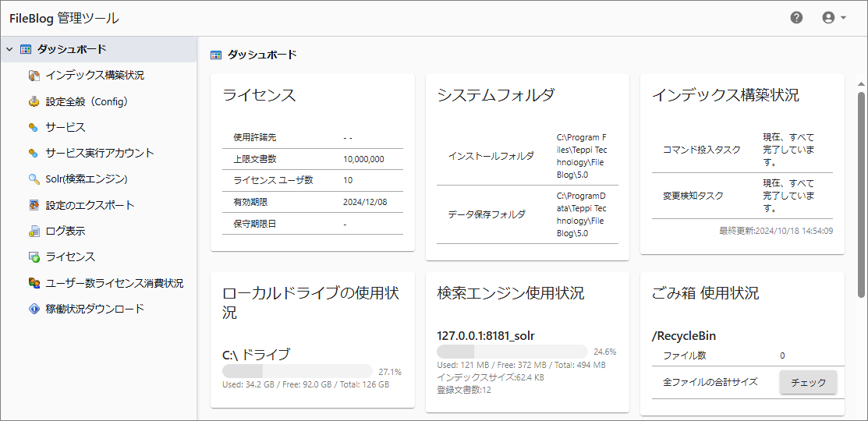Collapse the ダッシュボード tree node chevron
868x421 pixels.
[9, 49]
